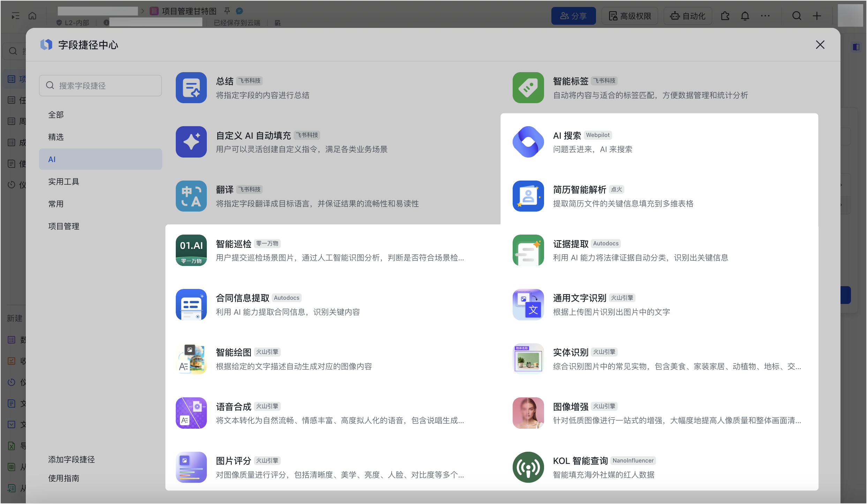
Task: Open the 图像增强 portrait icon
Action: 528,413
